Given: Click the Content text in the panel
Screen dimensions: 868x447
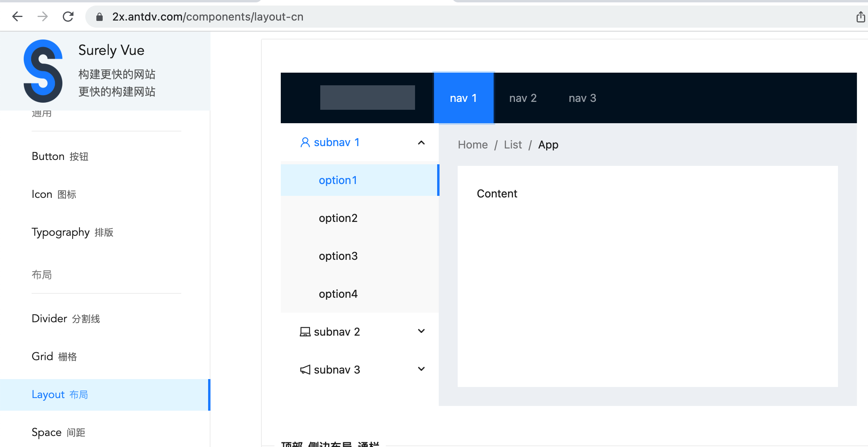Looking at the screenshot, I should click(x=497, y=193).
